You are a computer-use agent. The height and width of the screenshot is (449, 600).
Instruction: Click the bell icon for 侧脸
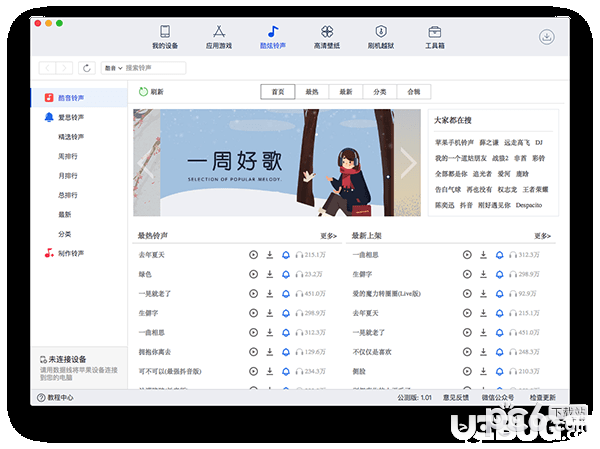point(500,371)
